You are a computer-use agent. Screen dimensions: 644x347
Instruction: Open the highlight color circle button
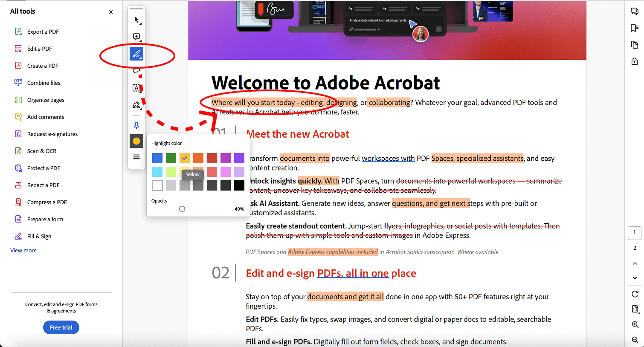coord(136,141)
